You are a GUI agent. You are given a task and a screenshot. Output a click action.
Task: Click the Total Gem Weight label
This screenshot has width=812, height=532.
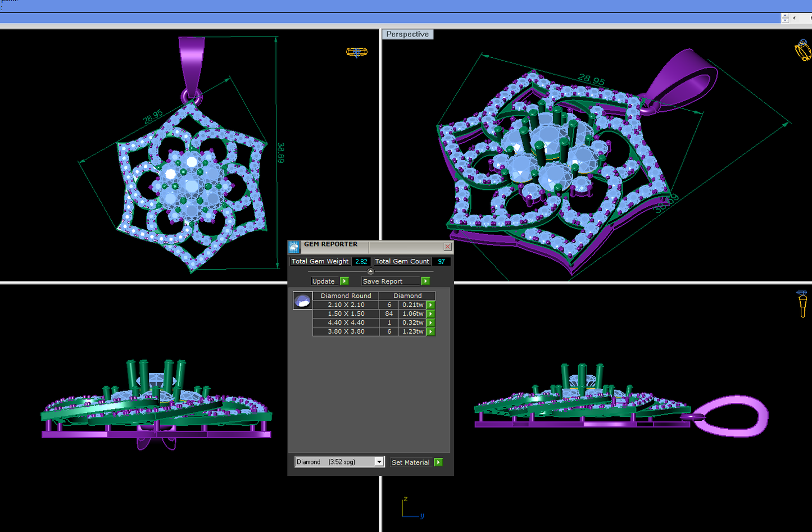click(x=320, y=262)
